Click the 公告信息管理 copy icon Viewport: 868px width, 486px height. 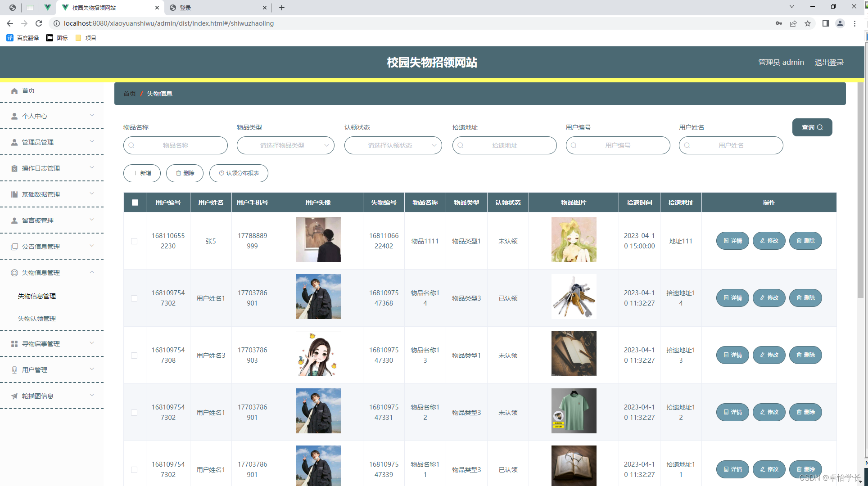tap(14, 247)
